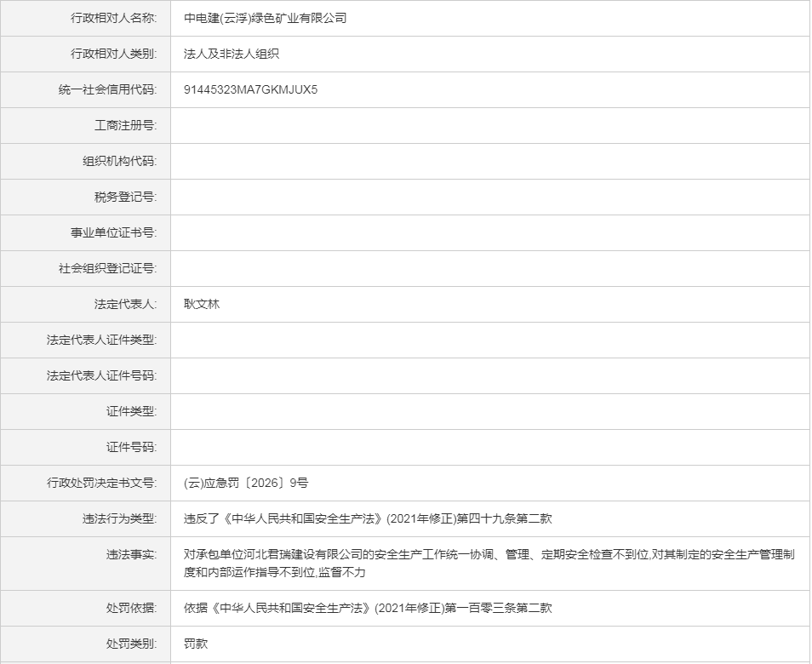812x664 pixels.
Task: Click the 违法行为类型 value citing 第四十九条第二款
Action: pyautogui.click(x=368, y=518)
